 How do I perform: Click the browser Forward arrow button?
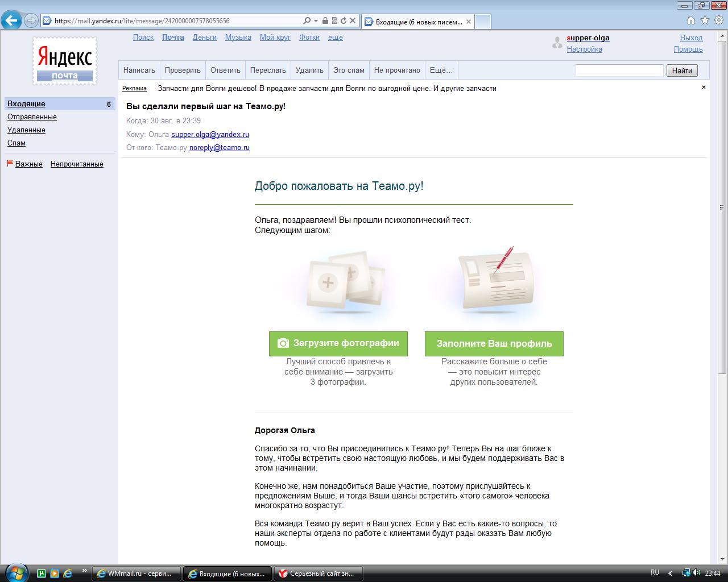[31, 21]
